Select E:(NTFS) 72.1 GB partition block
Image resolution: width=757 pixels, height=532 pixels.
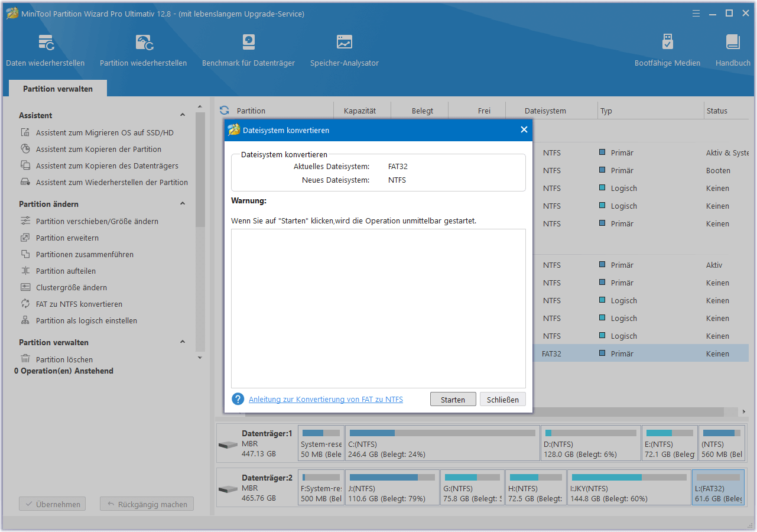[x=670, y=443]
